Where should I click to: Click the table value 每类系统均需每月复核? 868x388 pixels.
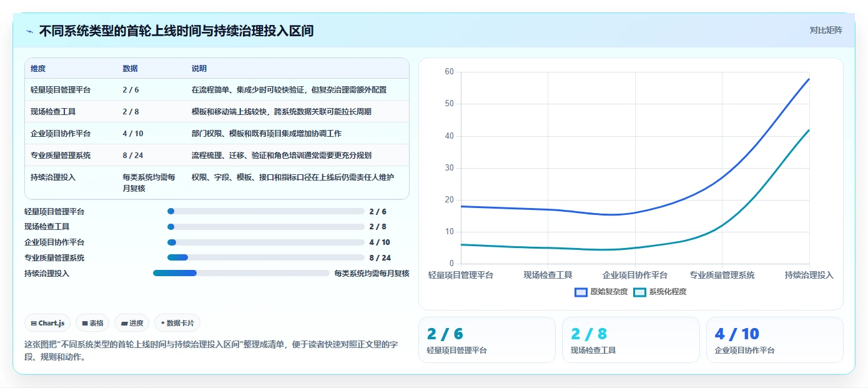point(149,182)
